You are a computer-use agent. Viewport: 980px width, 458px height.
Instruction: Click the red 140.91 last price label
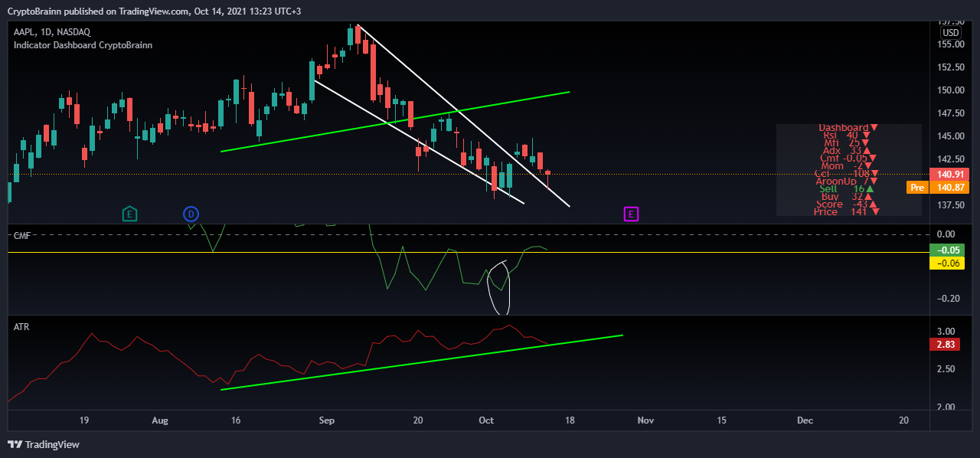coord(949,175)
